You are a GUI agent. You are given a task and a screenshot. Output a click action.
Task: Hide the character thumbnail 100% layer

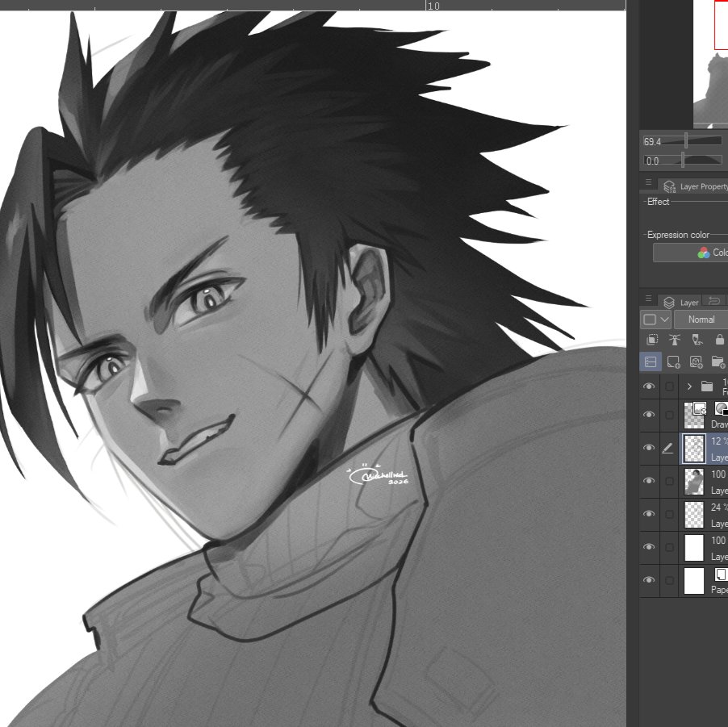coord(649,481)
